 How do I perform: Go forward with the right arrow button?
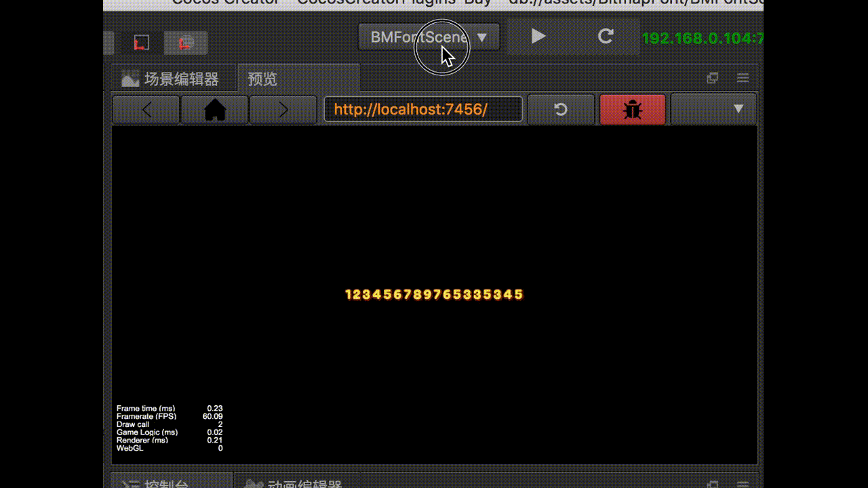click(x=283, y=110)
